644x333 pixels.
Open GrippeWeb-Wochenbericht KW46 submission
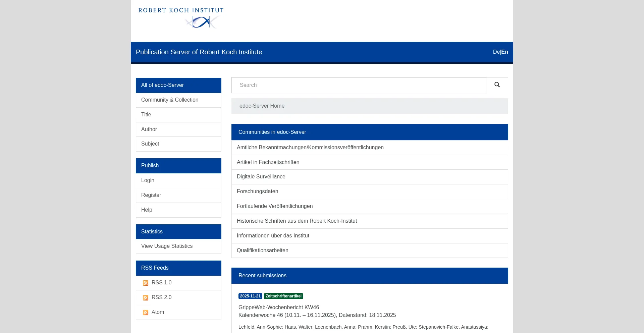pyautogui.click(x=278, y=308)
